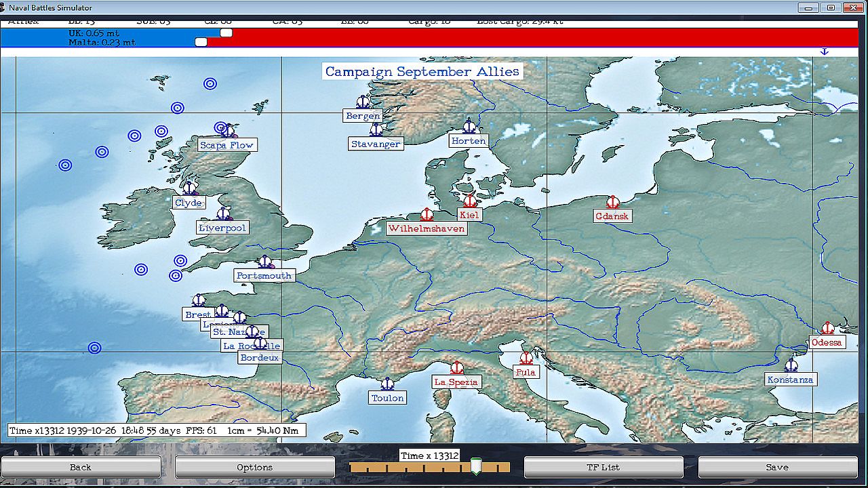The width and height of the screenshot is (868, 488).
Task: Click the Save button
Action: (776, 467)
